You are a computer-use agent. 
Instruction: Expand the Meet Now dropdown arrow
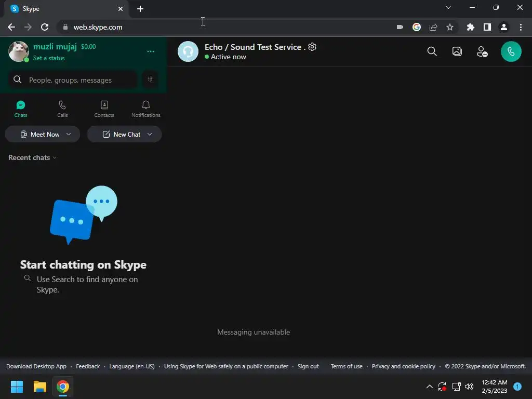tap(69, 135)
